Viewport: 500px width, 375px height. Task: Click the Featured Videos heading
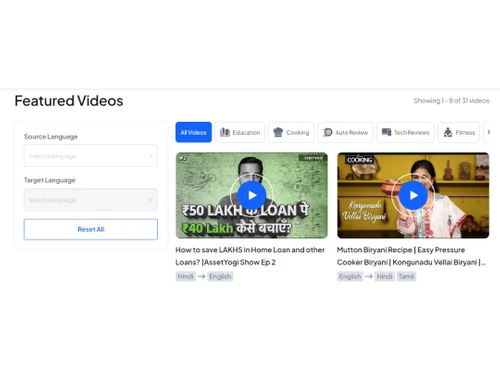coord(69,101)
